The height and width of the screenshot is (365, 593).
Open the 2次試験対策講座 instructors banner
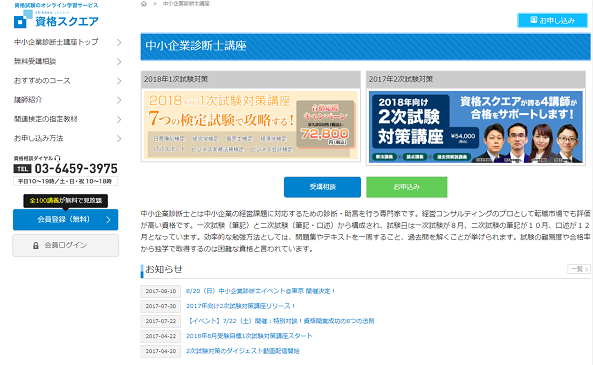click(476, 127)
